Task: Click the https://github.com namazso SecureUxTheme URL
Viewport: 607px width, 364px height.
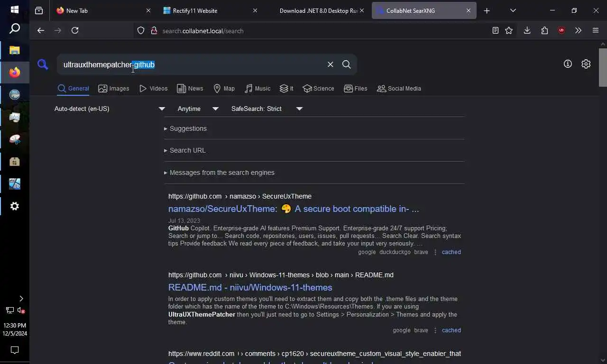Action: point(240,196)
